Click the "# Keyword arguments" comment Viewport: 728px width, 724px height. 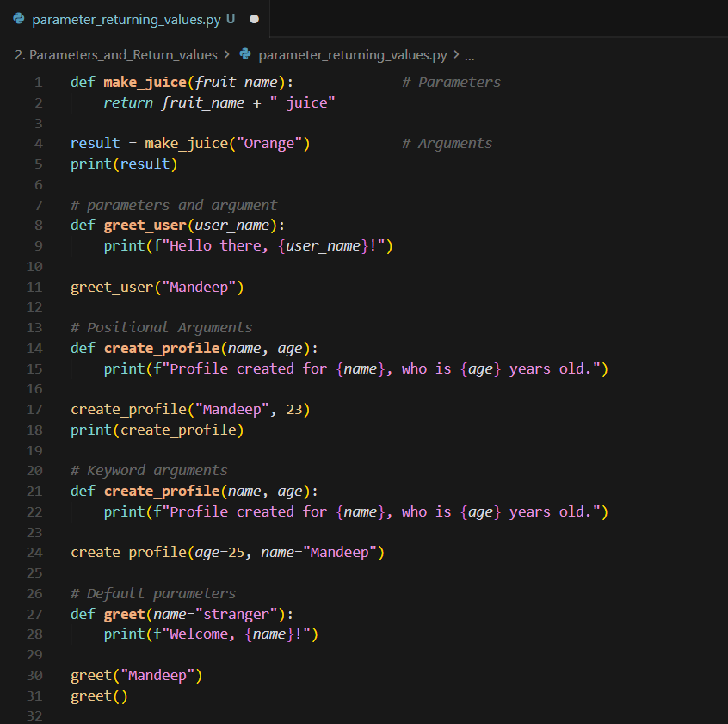(149, 471)
